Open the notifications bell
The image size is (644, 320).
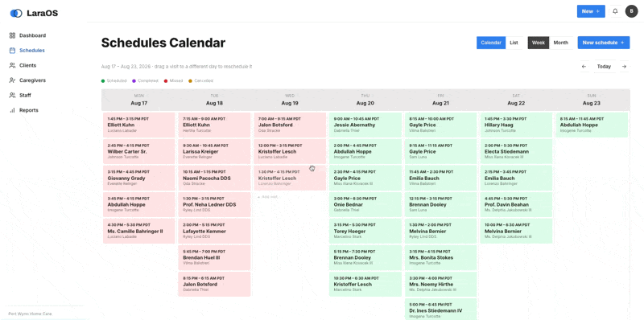coord(615,11)
